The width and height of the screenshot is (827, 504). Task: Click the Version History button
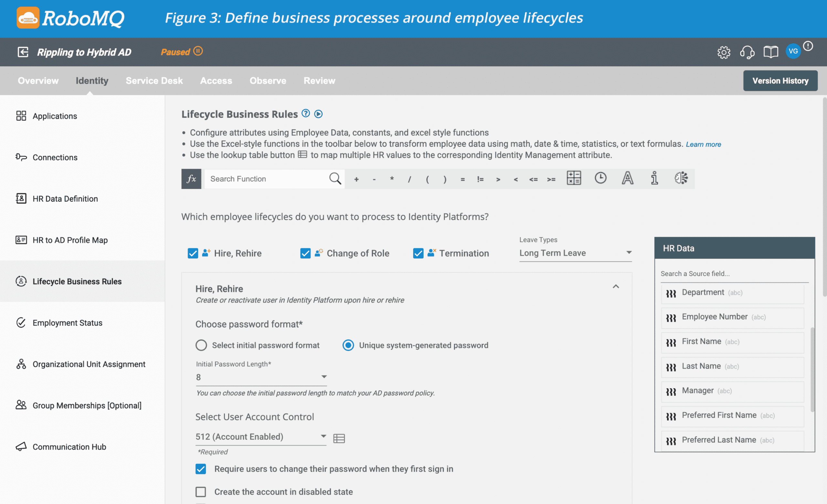pos(780,80)
